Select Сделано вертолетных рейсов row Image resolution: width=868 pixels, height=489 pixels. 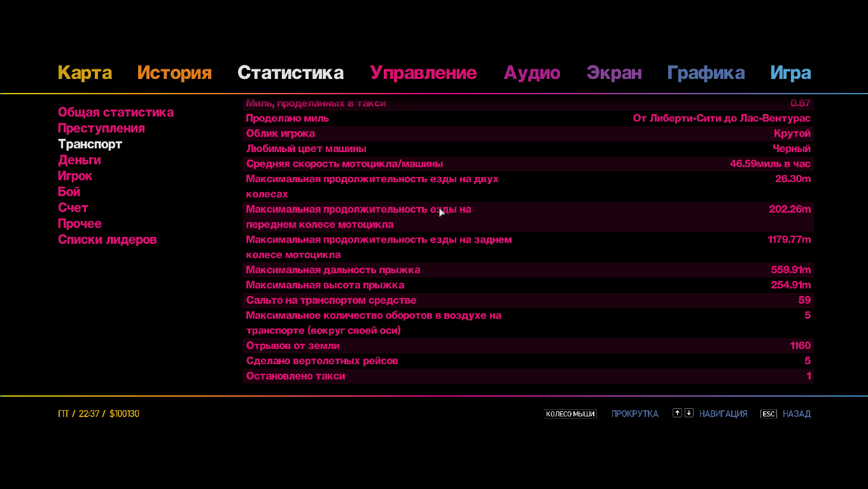(528, 361)
